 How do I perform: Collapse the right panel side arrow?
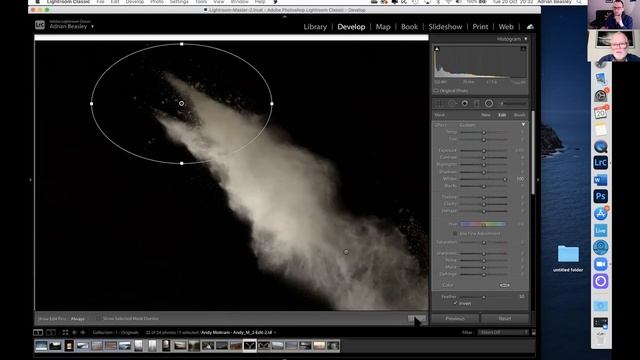[538, 180]
